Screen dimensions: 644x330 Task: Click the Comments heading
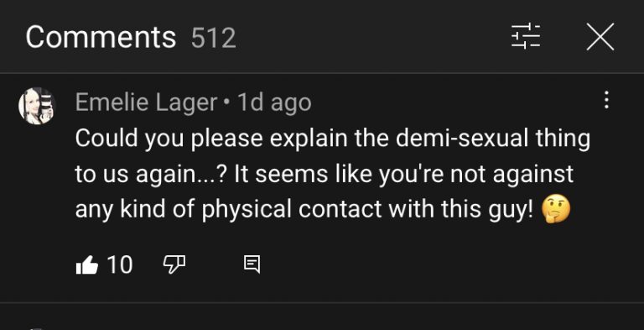[x=101, y=37]
